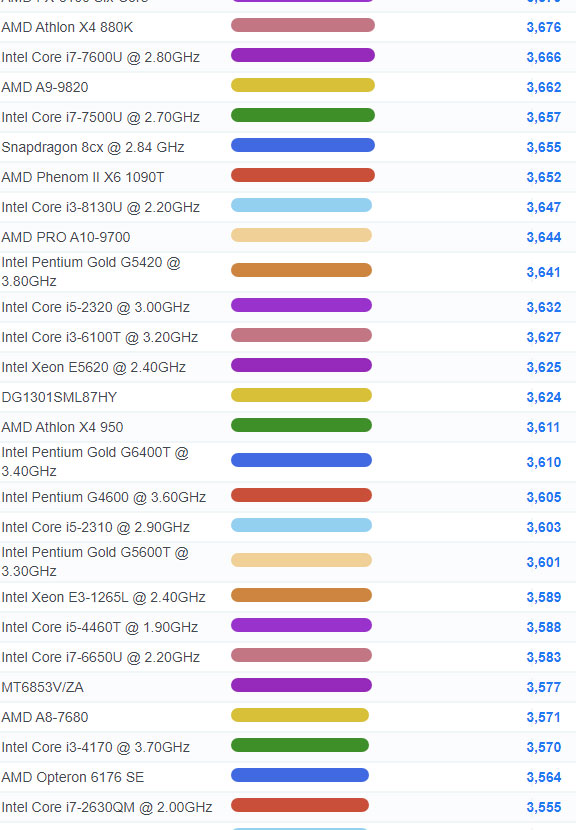Select the 3,647 score value
576x830 pixels.
(544, 208)
